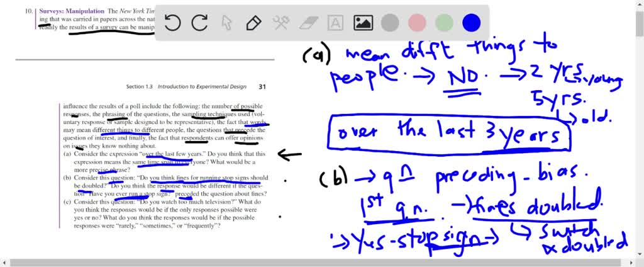Click 'Introduction to Experimental Design' section header
Screen dimensions: 644x267
[204, 86]
